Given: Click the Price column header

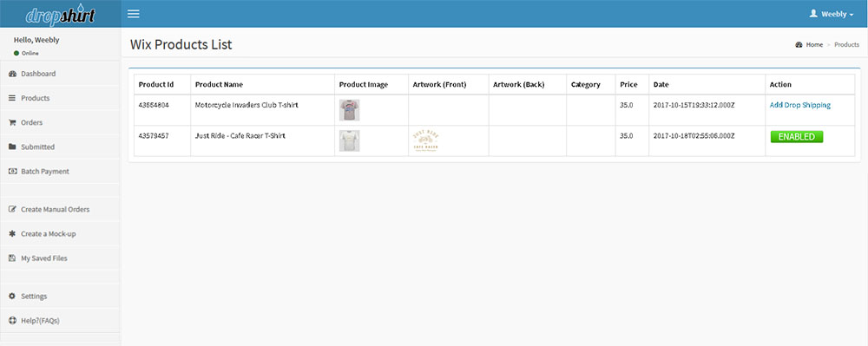Looking at the screenshot, I should pyautogui.click(x=628, y=85).
